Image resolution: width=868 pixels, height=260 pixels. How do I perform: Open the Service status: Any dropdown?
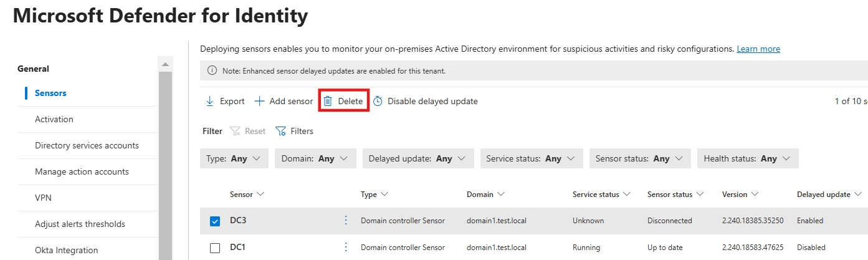[532, 158]
